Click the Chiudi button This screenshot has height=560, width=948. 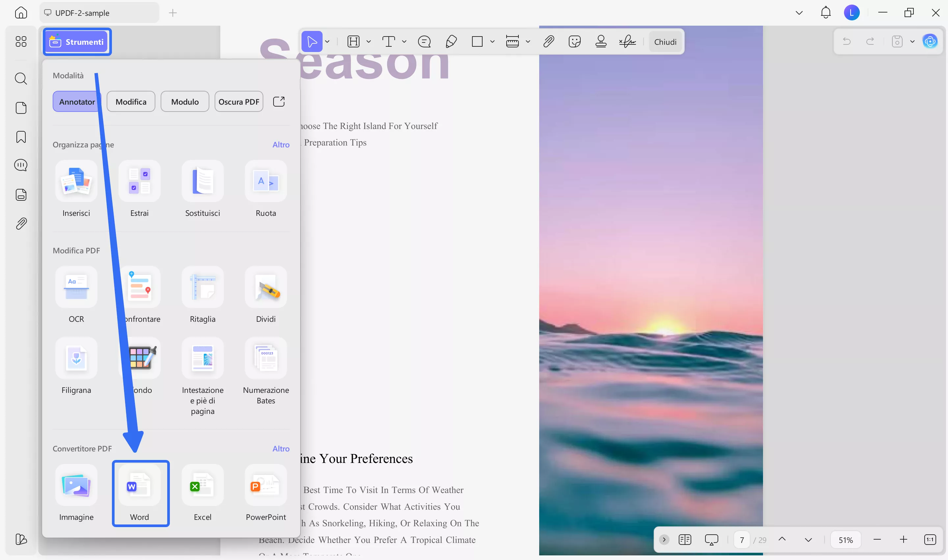pos(665,41)
